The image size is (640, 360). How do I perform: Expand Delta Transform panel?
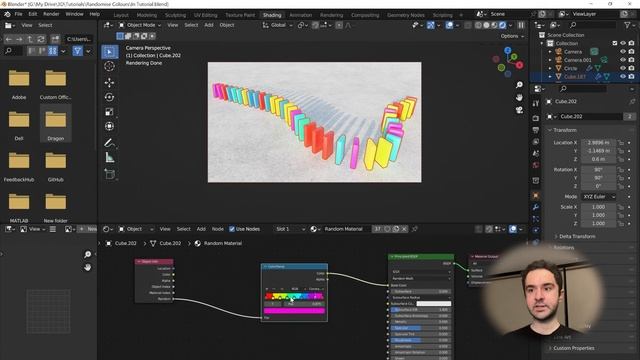(577, 236)
